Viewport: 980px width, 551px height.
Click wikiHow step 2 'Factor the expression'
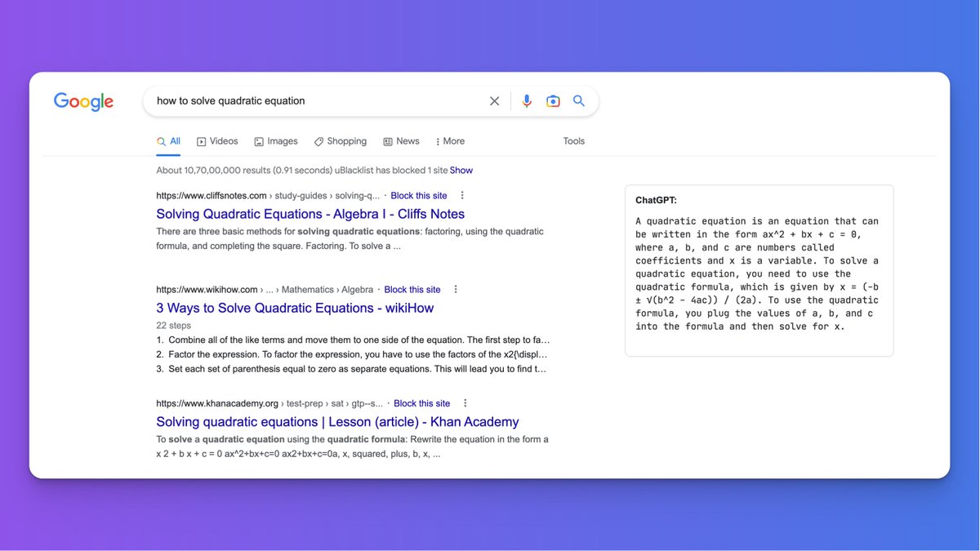pyautogui.click(x=352, y=354)
